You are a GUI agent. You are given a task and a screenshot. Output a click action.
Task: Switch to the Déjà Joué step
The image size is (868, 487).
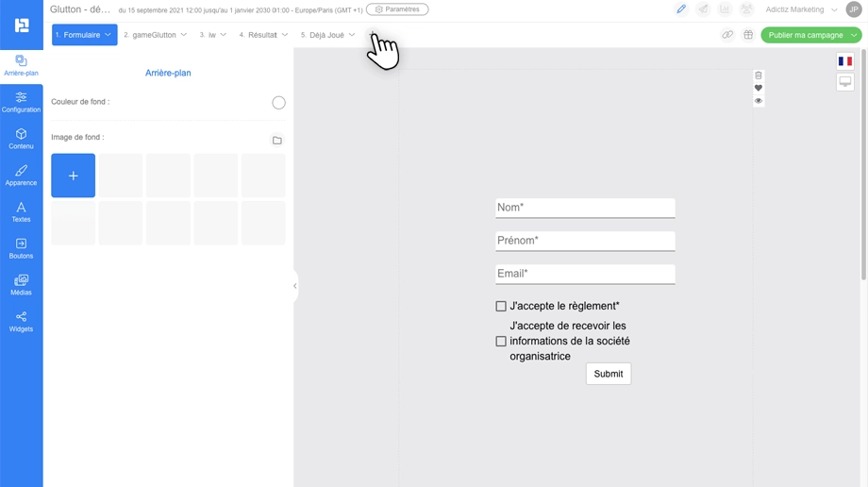click(x=327, y=35)
